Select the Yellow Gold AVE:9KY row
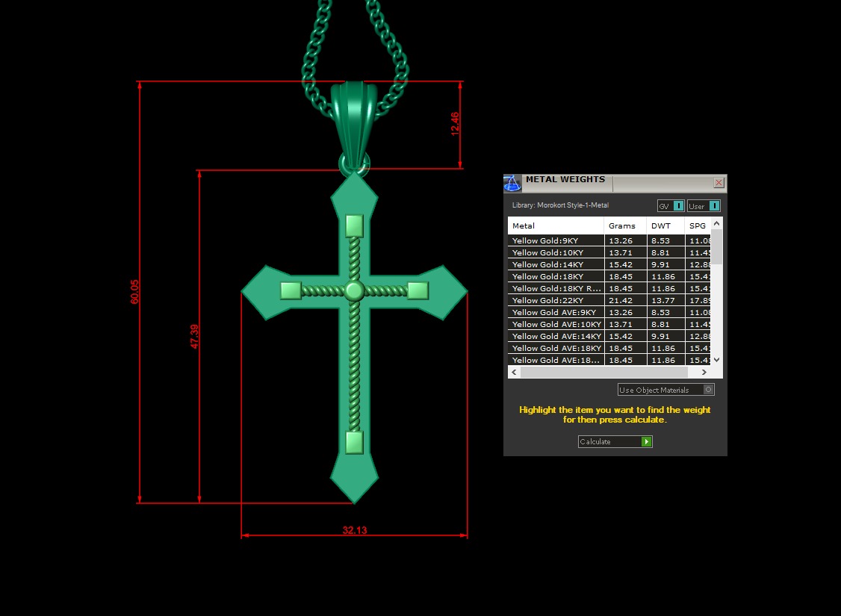 click(x=609, y=312)
